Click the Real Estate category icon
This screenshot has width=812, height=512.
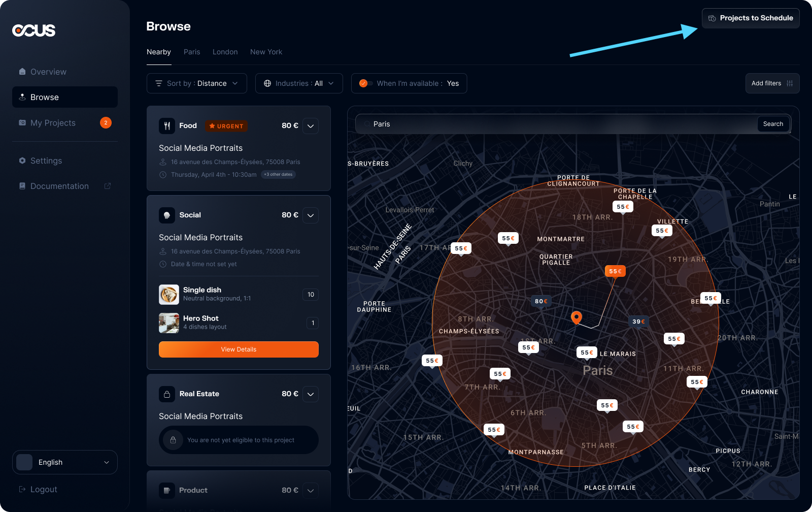pyautogui.click(x=167, y=394)
